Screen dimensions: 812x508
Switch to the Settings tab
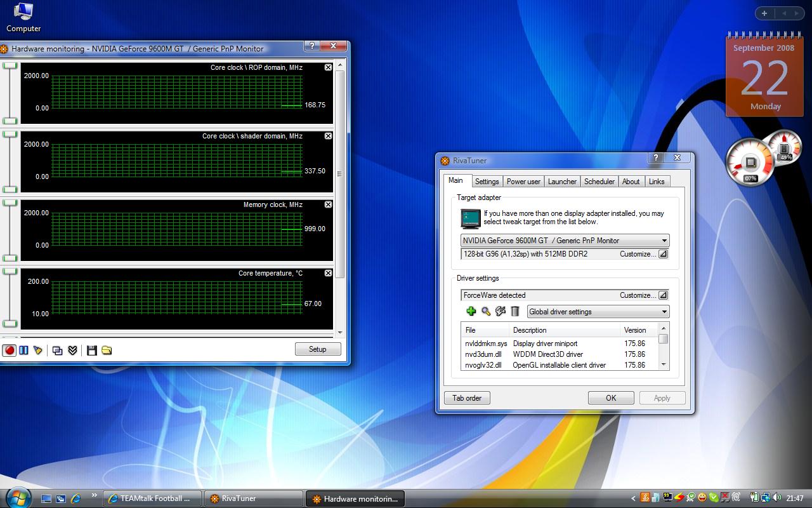coord(487,182)
